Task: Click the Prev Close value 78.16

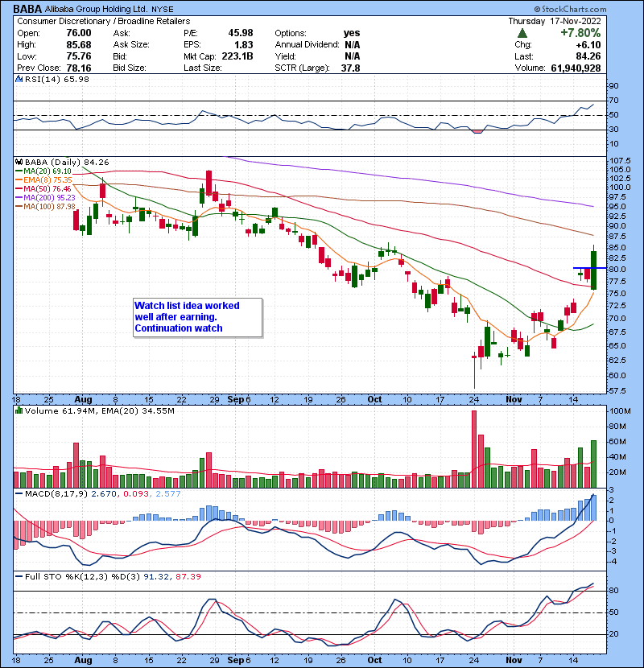Action: [79, 68]
